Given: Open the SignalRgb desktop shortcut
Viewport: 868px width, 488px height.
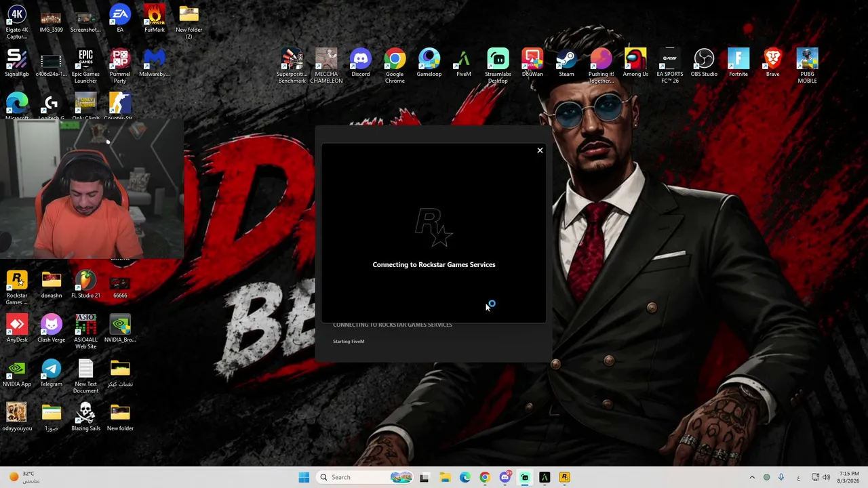Looking at the screenshot, I should click(x=17, y=64).
